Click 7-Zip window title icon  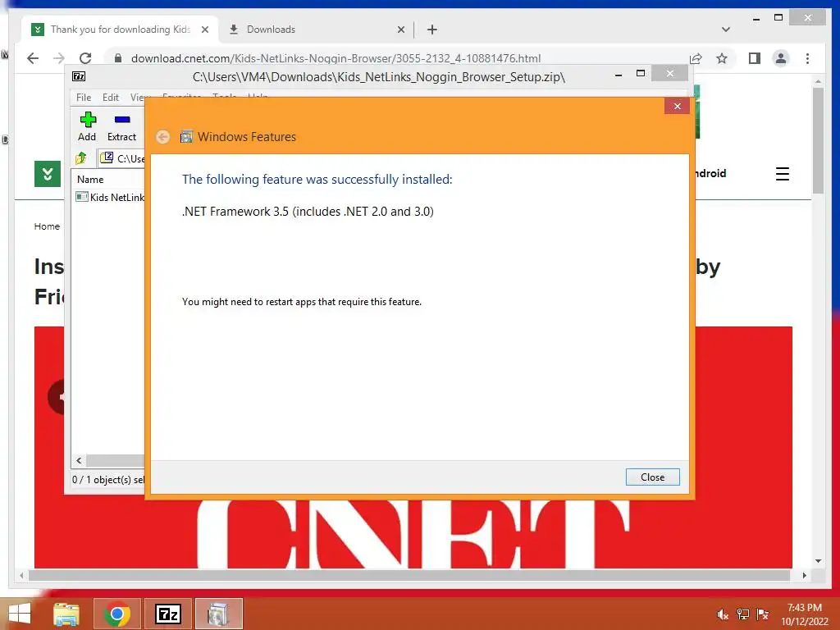(79, 76)
